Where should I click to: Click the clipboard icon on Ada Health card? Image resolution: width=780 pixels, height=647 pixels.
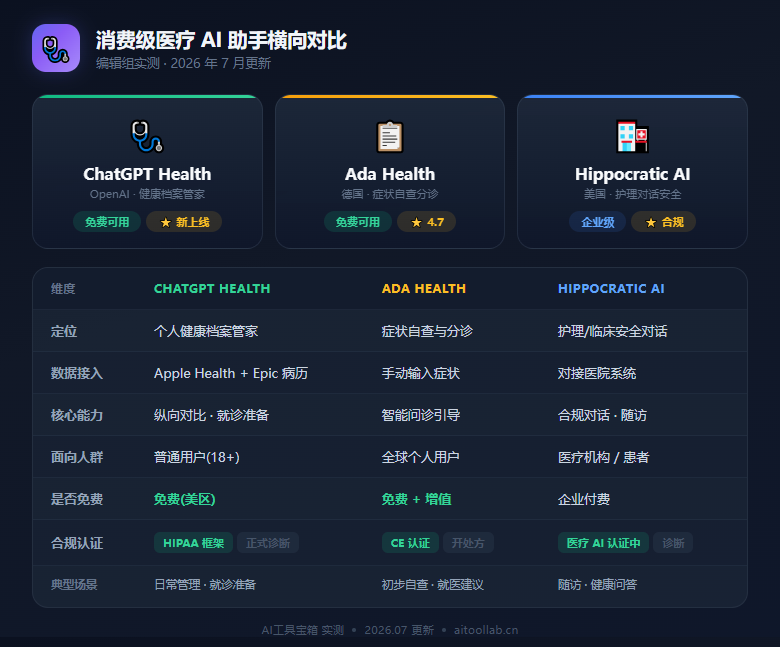(390, 136)
